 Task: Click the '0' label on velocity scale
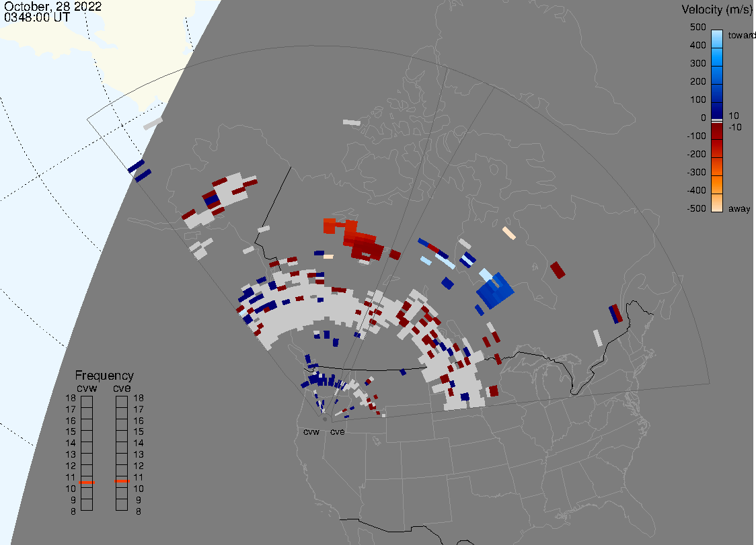(704, 118)
